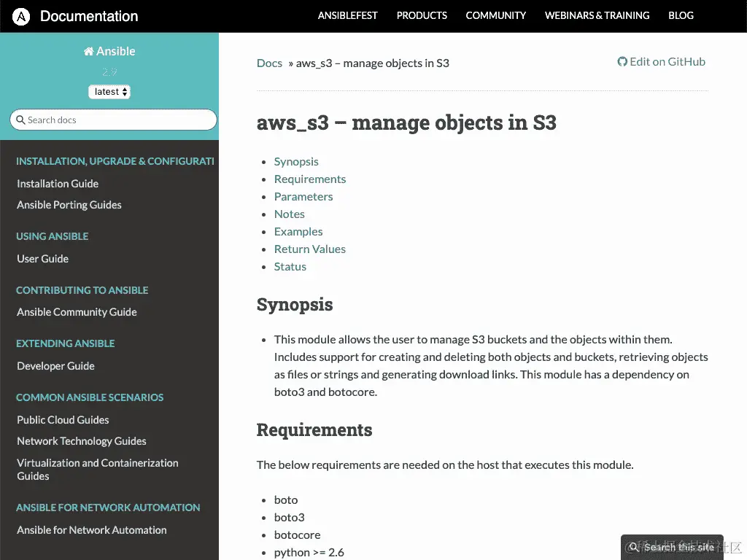Screen dimensions: 747x560
Task: Click Installation, Upgrade & Configuration heading
Action: tap(115, 161)
